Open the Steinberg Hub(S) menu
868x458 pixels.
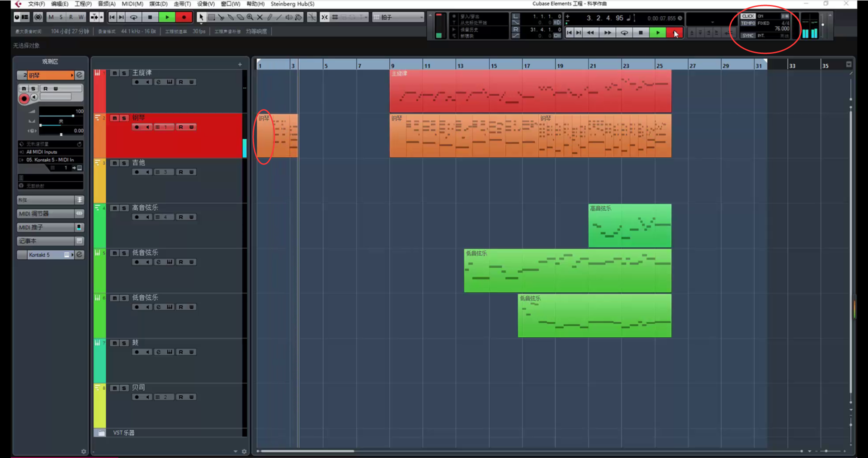pos(292,4)
